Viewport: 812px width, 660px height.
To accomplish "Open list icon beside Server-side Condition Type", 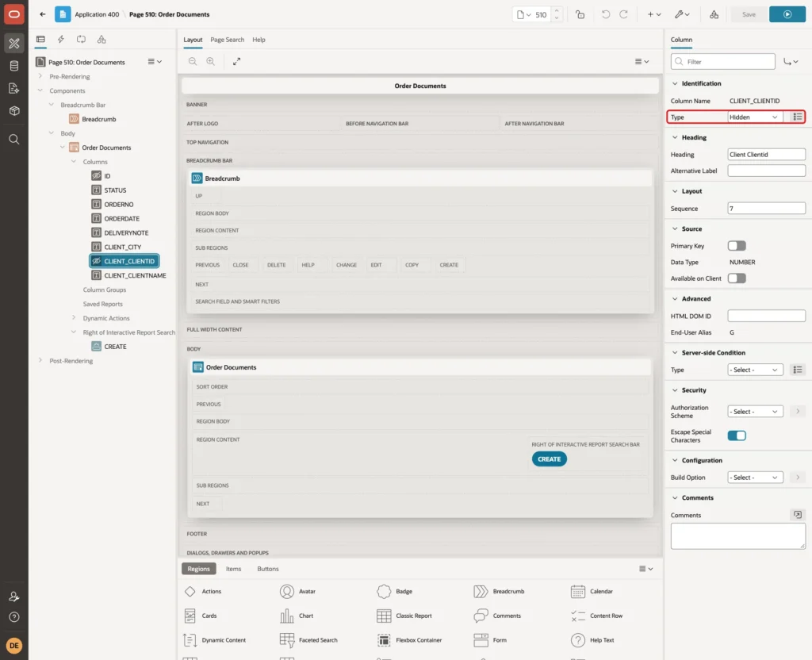I will 798,370.
